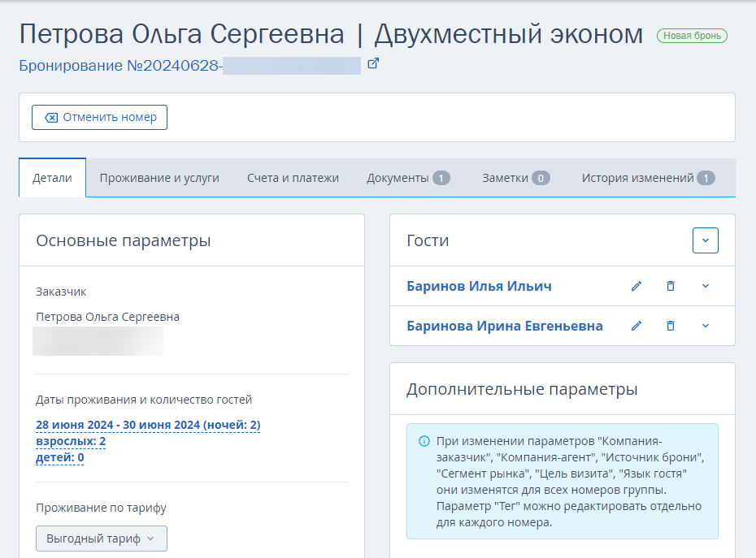Viewport: 756px width, 558px height.
Task: Switch to the Проживание и услуги tab
Action: [x=159, y=178]
